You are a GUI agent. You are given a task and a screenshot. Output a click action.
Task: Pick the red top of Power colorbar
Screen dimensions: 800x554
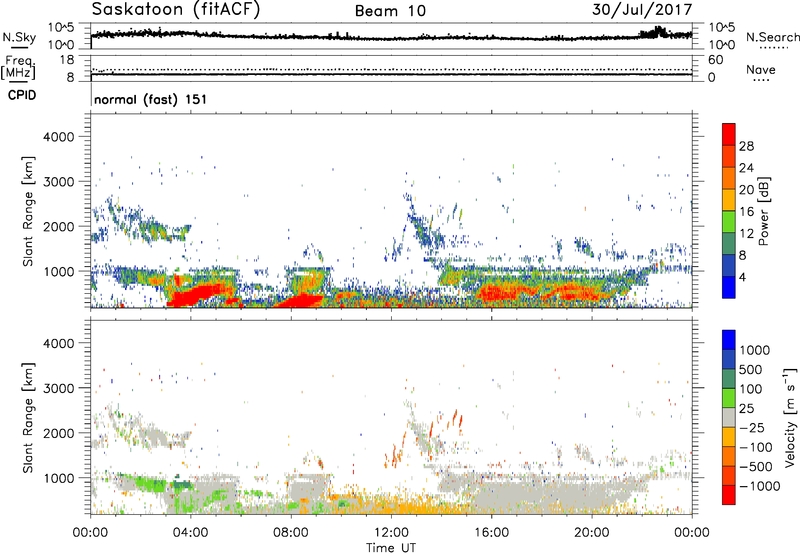pyautogui.click(x=729, y=134)
